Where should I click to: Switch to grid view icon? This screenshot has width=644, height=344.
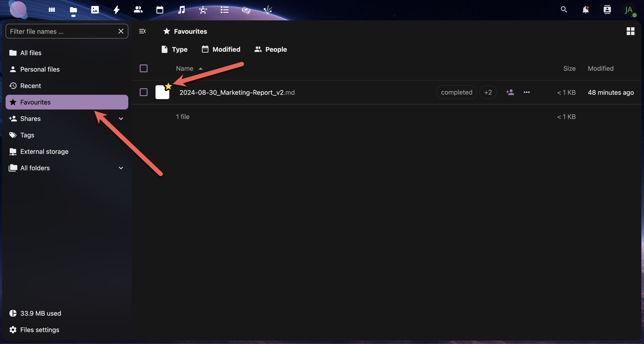pyautogui.click(x=630, y=31)
